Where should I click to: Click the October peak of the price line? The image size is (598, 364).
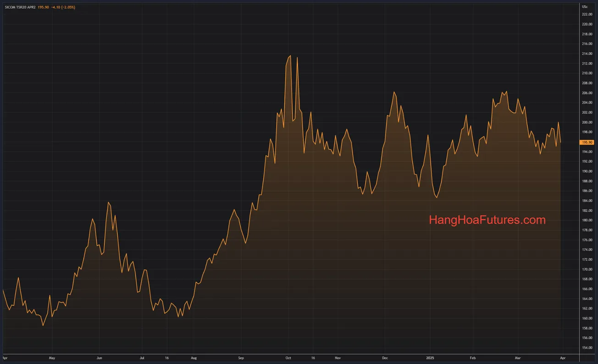290,55
